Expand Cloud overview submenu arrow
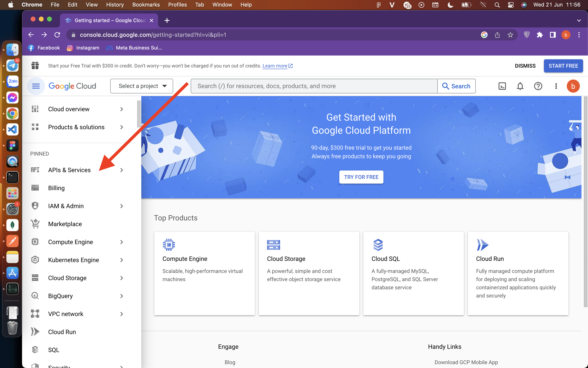Screen dimensions: 588x368 click(121, 109)
